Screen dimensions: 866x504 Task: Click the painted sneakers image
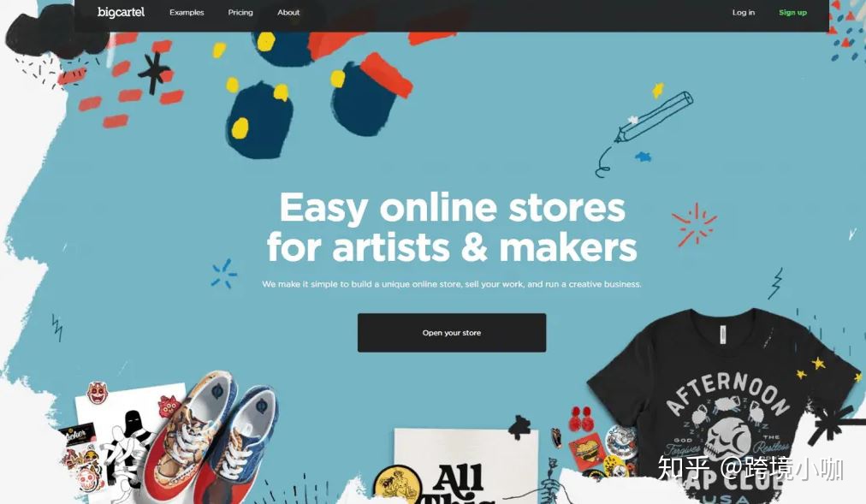212,436
